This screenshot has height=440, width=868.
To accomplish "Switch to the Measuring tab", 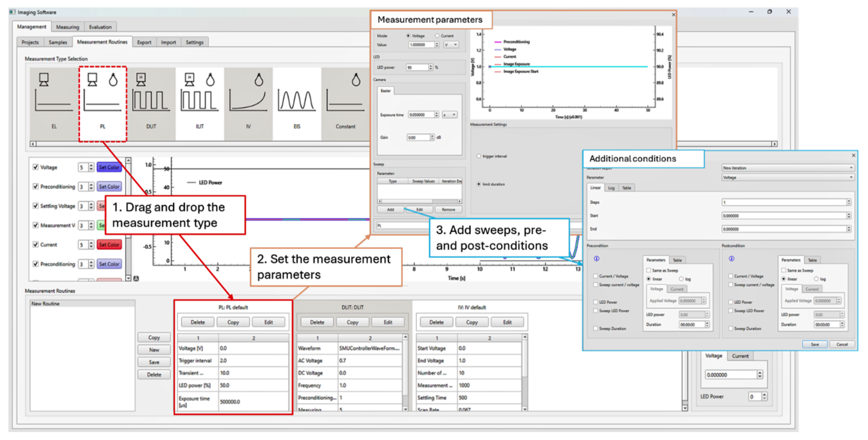I will (x=68, y=27).
